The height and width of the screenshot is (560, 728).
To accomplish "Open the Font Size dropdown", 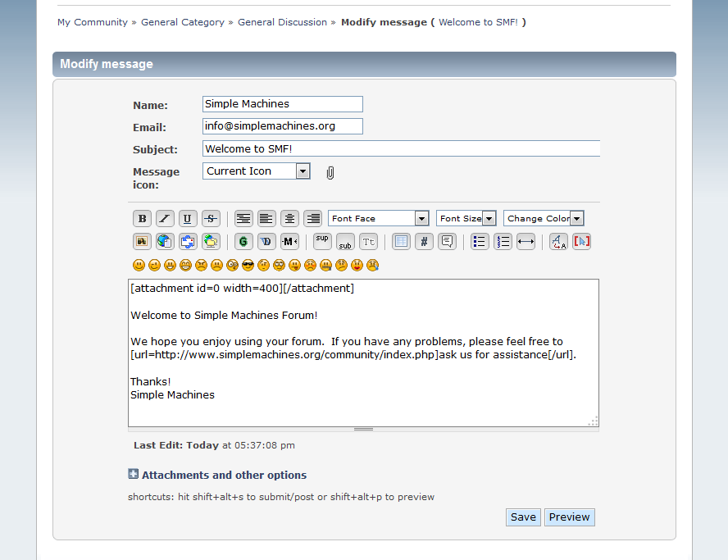I will point(466,218).
